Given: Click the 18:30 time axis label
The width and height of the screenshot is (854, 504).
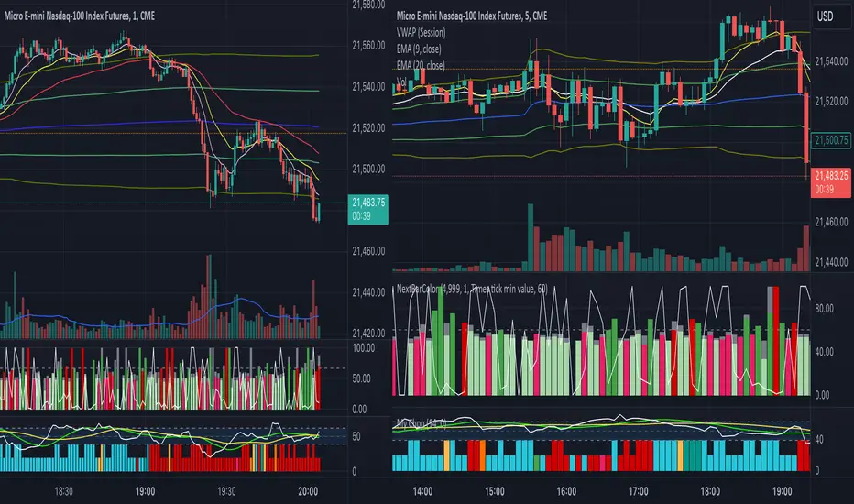Looking at the screenshot, I should tap(64, 491).
